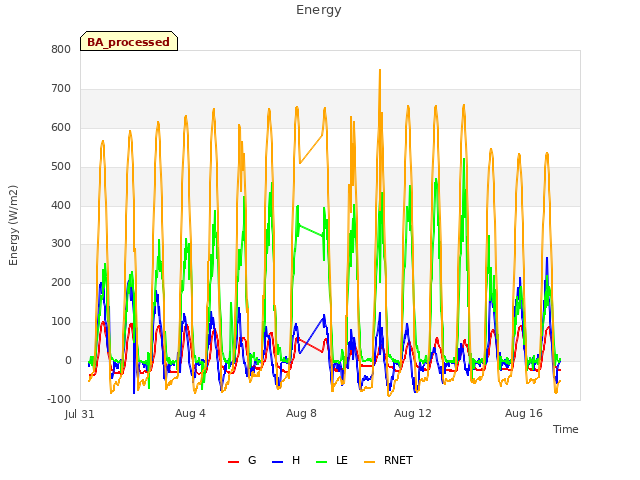Click the 800 y-axis tick label
Image resolution: width=640 pixels, height=480 pixels.
[61, 49]
